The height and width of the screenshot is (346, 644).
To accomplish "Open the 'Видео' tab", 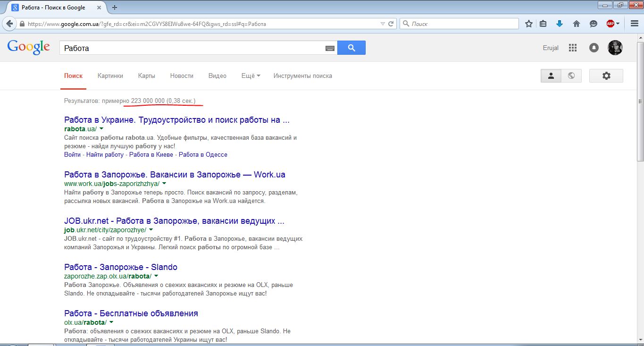I will pos(217,76).
